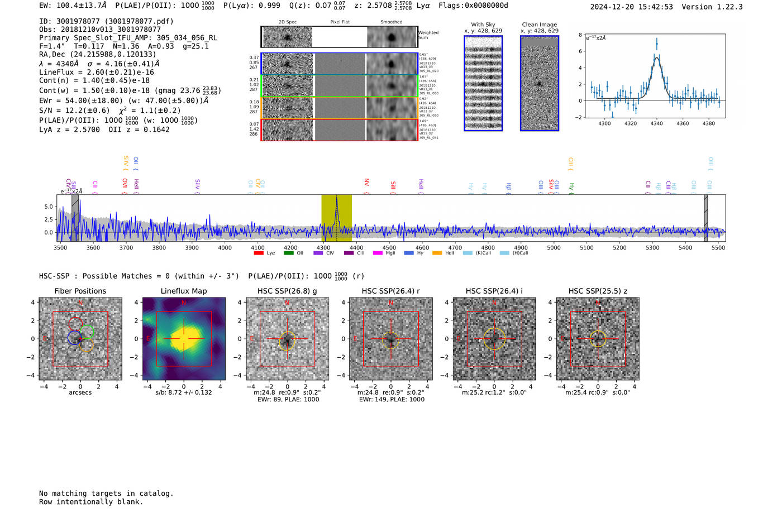
Task: Click 'EWr: 149, PLAE: 1000' caption
Action: [x=390, y=399]
